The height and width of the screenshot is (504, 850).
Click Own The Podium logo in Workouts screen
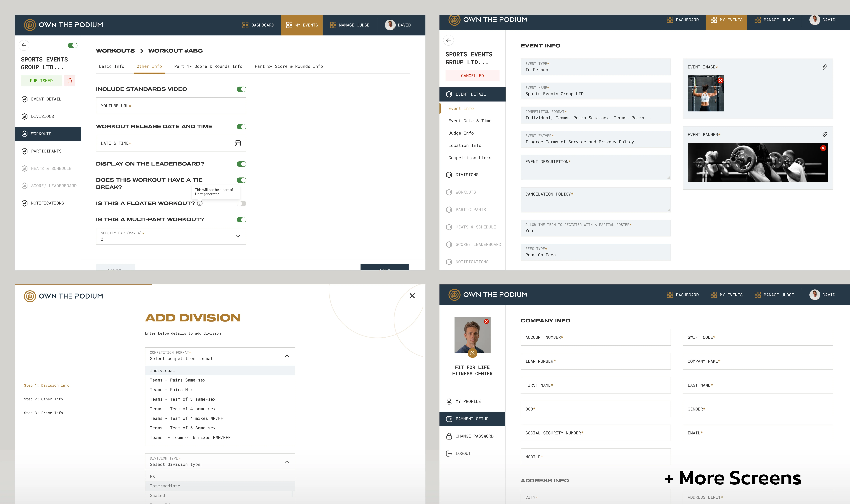(x=63, y=25)
